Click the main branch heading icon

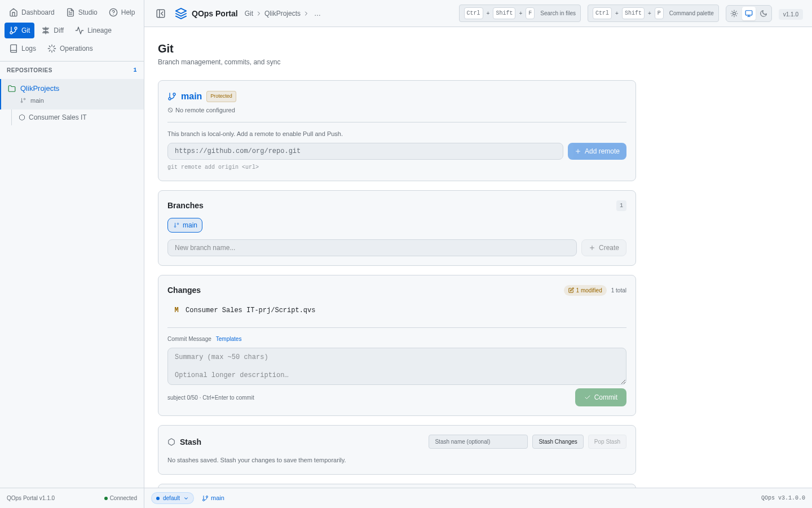pos(172,97)
